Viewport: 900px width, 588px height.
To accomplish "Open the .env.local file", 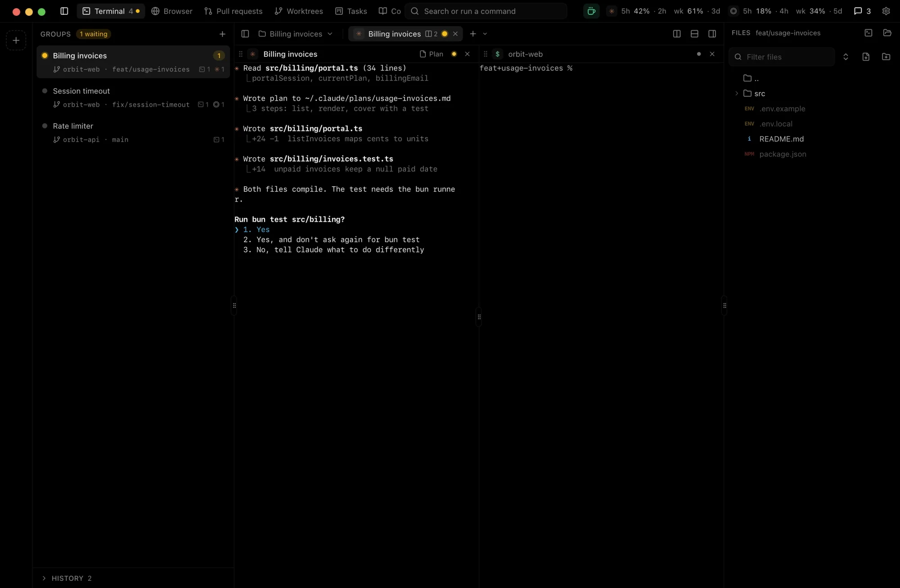I will (x=776, y=124).
